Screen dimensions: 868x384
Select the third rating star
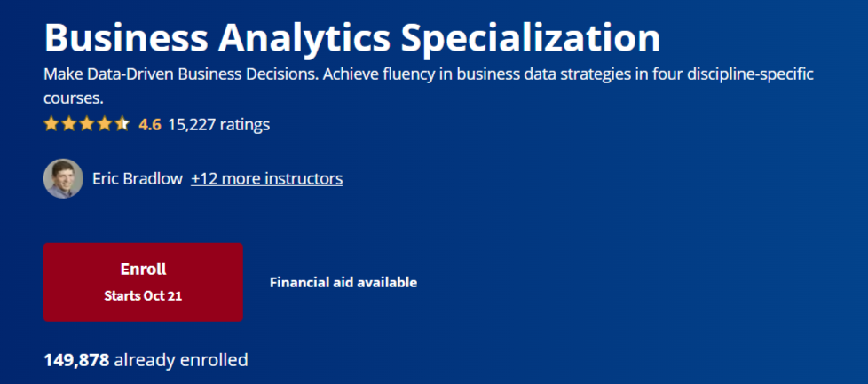tap(87, 124)
